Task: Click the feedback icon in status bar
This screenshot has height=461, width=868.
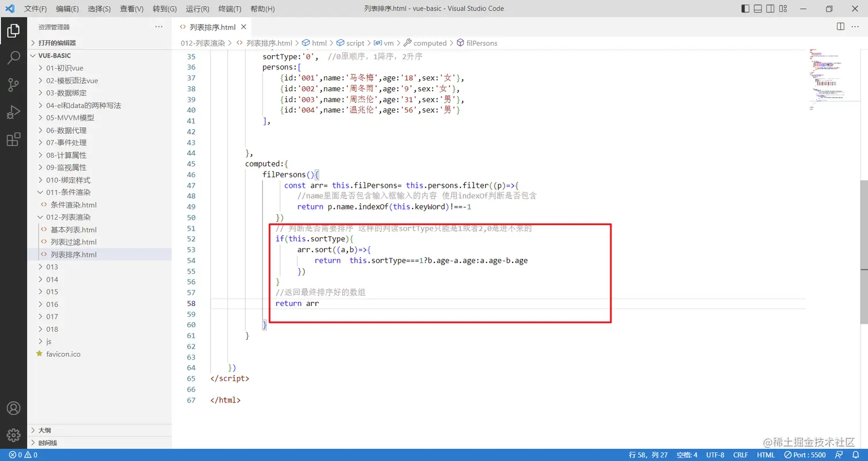Action: (x=840, y=455)
